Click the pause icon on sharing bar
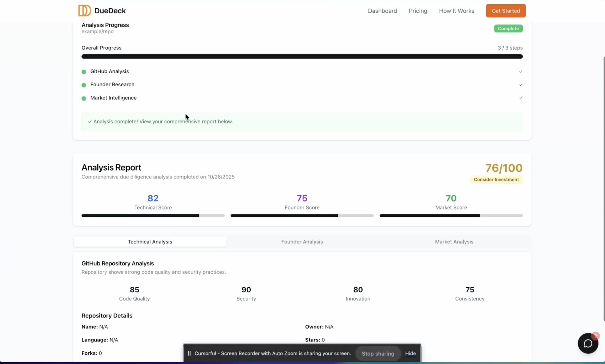 tap(189, 353)
